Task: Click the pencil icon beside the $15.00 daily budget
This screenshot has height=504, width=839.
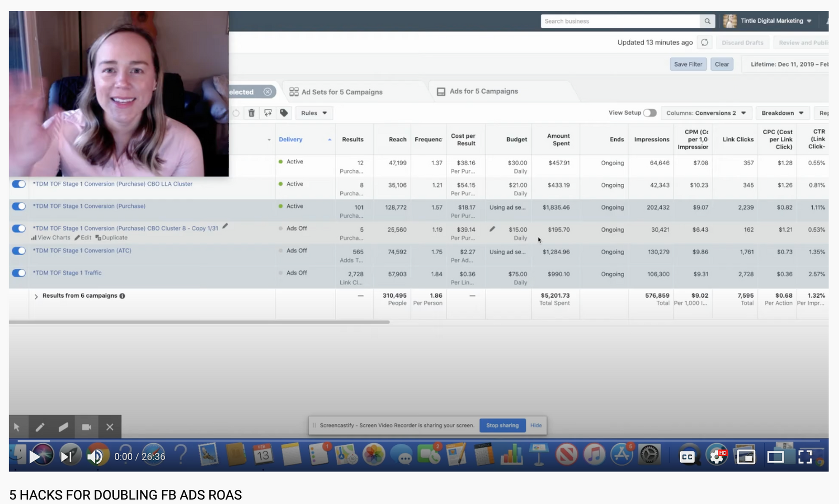Action: (x=492, y=229)
